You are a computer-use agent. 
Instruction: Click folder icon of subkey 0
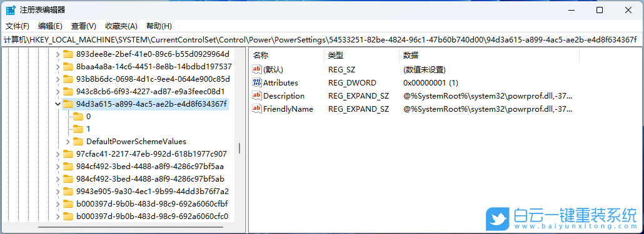point(78,117)
